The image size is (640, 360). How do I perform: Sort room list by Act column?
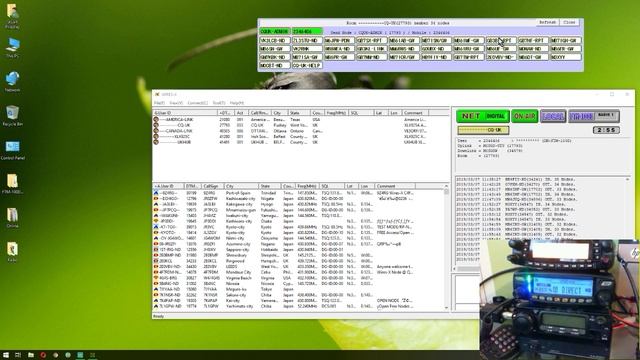click(240, 113)
